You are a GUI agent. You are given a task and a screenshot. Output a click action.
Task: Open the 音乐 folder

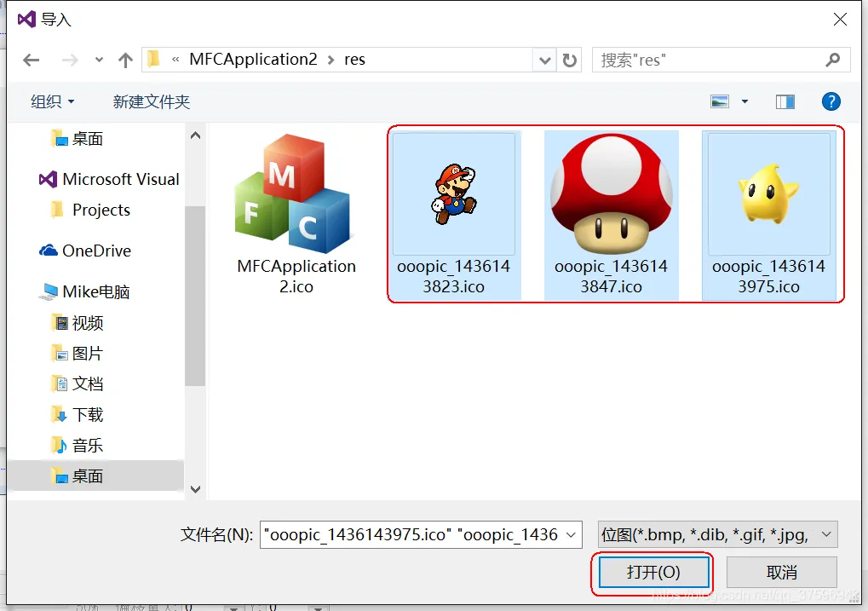point(77,445)
